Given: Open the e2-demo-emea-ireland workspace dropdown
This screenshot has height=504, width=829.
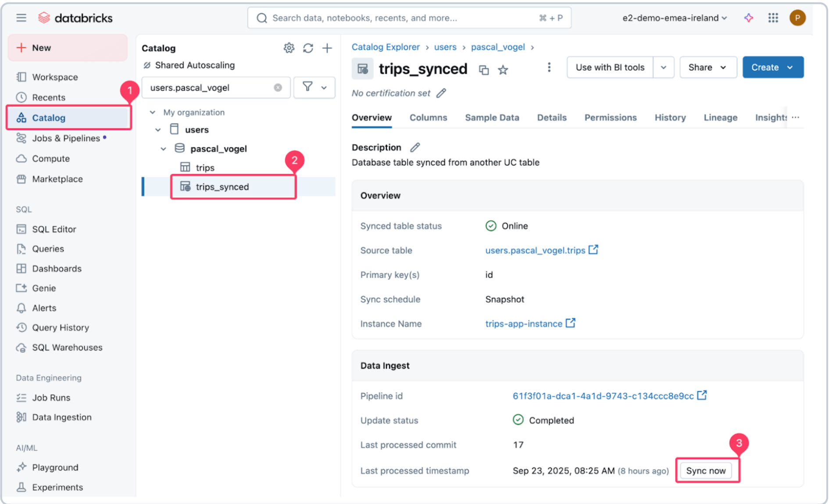Looking at the screenshot, I should [675, 18].
